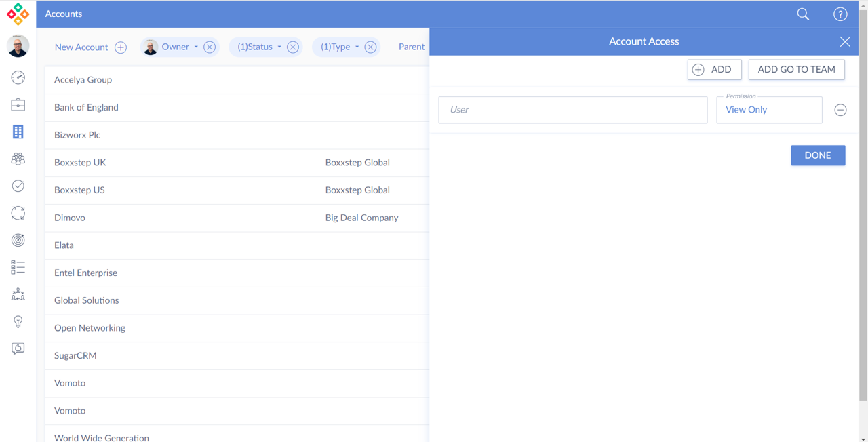Clear the (1)Status filter

(293, 47)
